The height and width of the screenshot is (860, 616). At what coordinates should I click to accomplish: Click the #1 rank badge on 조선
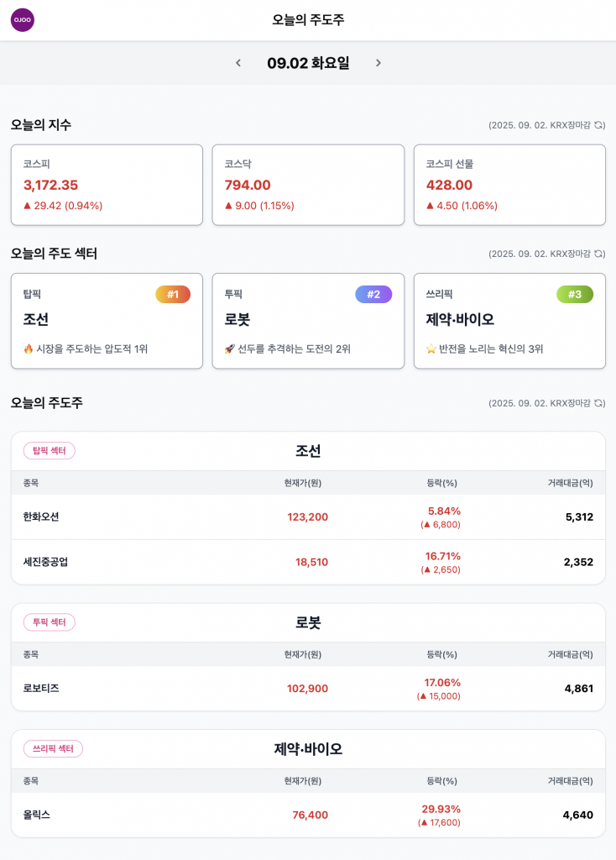tap(173, 295)
